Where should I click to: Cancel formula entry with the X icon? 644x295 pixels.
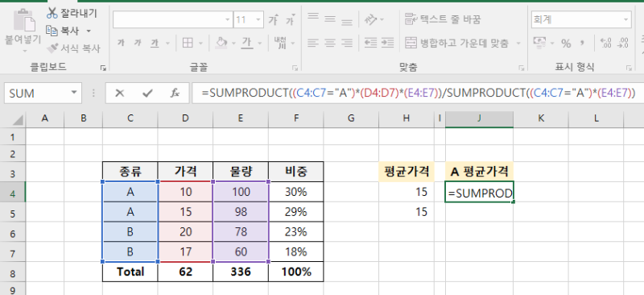tap(119, 93)
